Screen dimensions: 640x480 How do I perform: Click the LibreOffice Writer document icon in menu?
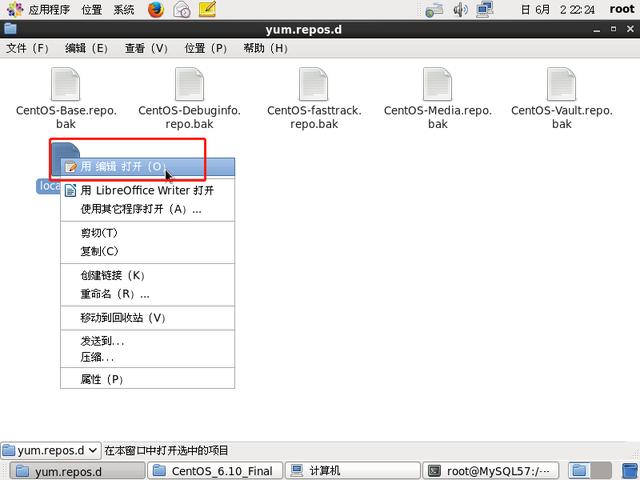pos(71,191)
